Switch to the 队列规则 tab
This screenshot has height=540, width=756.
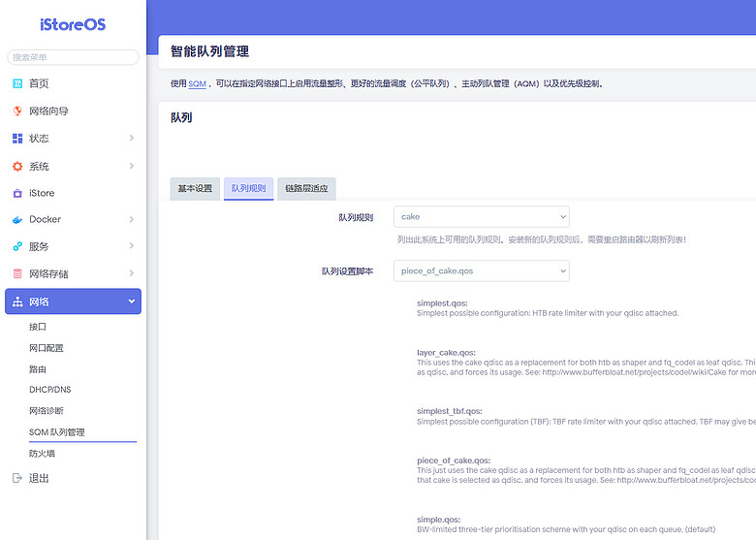point(248,188)
